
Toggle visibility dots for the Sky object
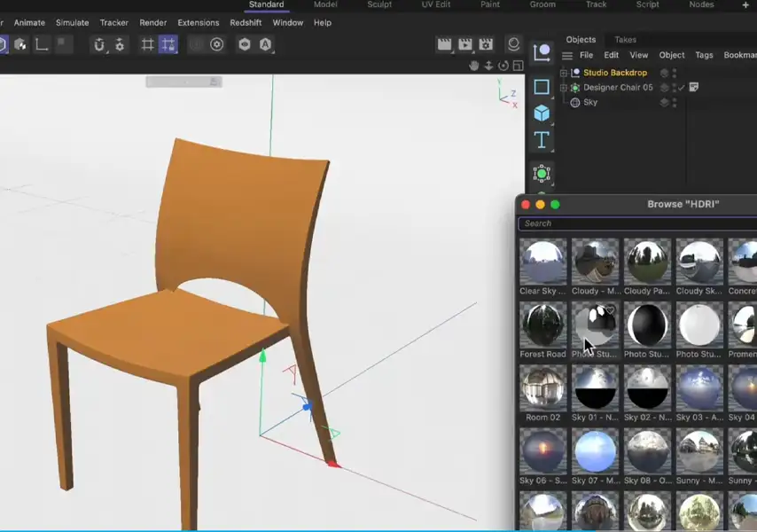coord(675,102)
